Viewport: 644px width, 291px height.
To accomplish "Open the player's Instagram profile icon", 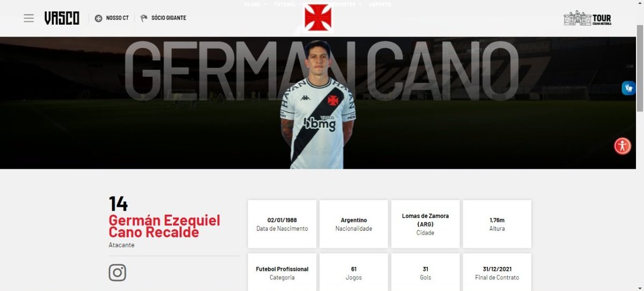I will [118, 273].
